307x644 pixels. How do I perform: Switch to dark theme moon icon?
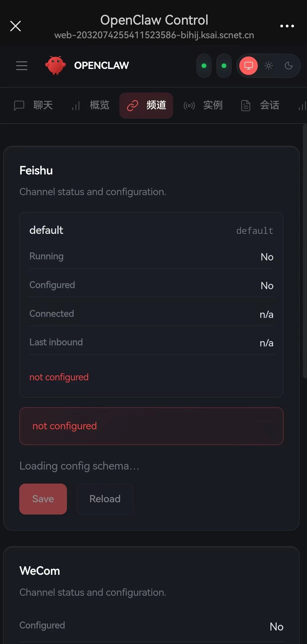[289, 66]
